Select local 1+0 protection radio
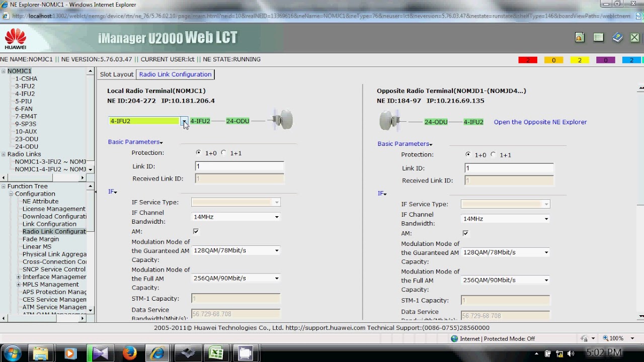The height and width of the screenshot is (362, 644). pos(199,153)
